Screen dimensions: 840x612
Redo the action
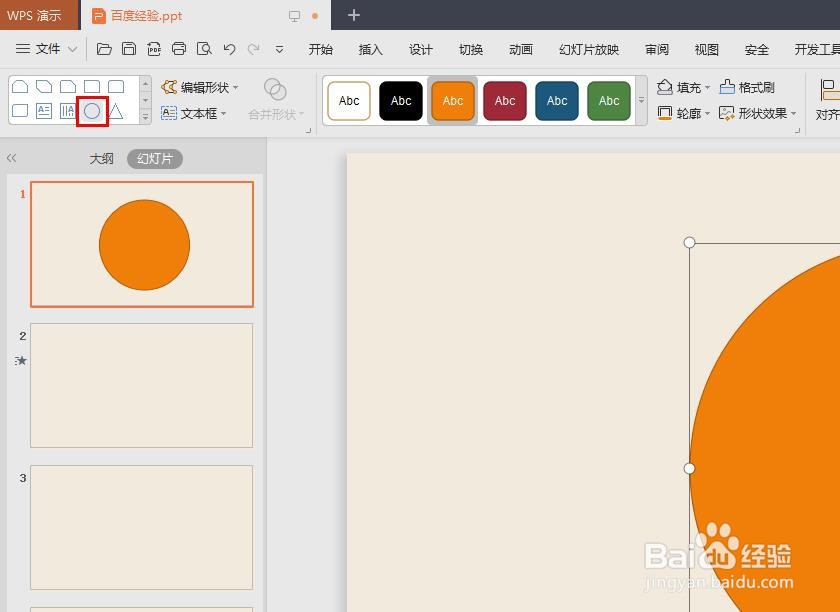(253, 49)
